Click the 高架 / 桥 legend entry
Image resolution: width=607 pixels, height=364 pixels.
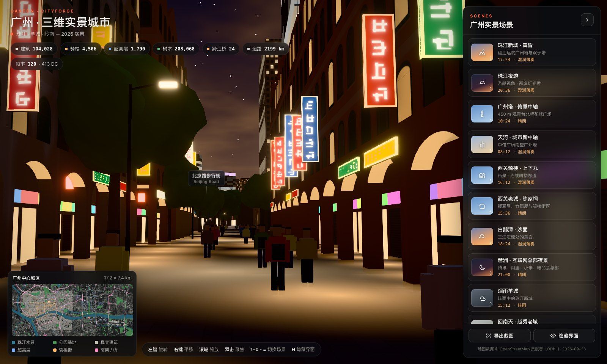106,350
